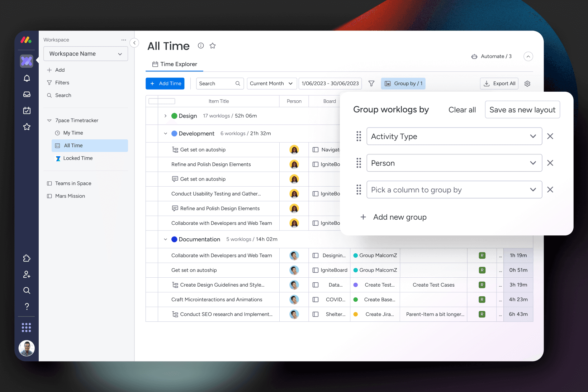Click Search in the sidebar

coord(59,95)
